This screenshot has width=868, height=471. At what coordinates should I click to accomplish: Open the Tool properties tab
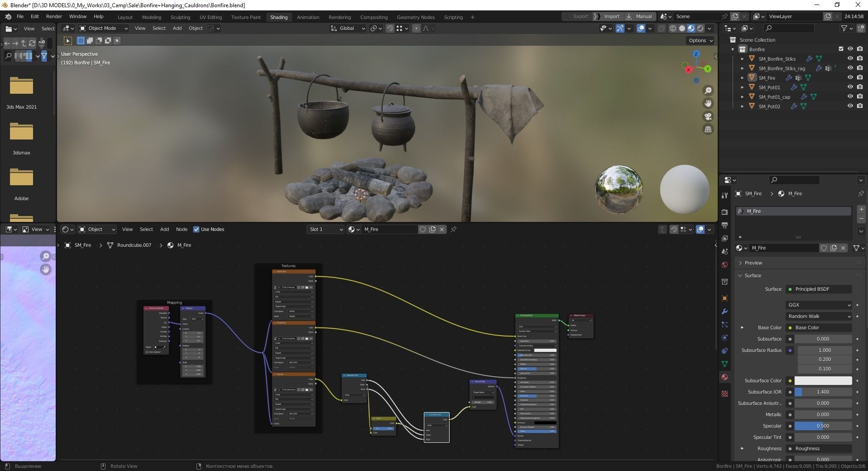[724, 195]
